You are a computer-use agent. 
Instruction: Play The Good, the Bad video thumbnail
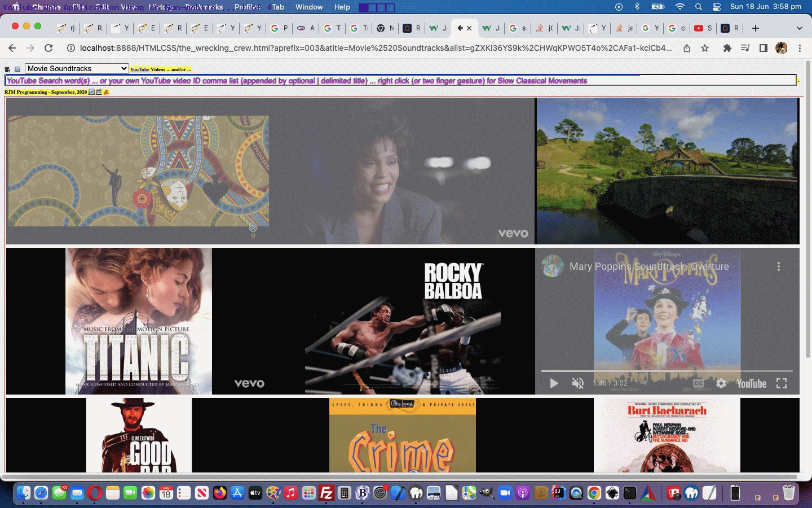138,435
